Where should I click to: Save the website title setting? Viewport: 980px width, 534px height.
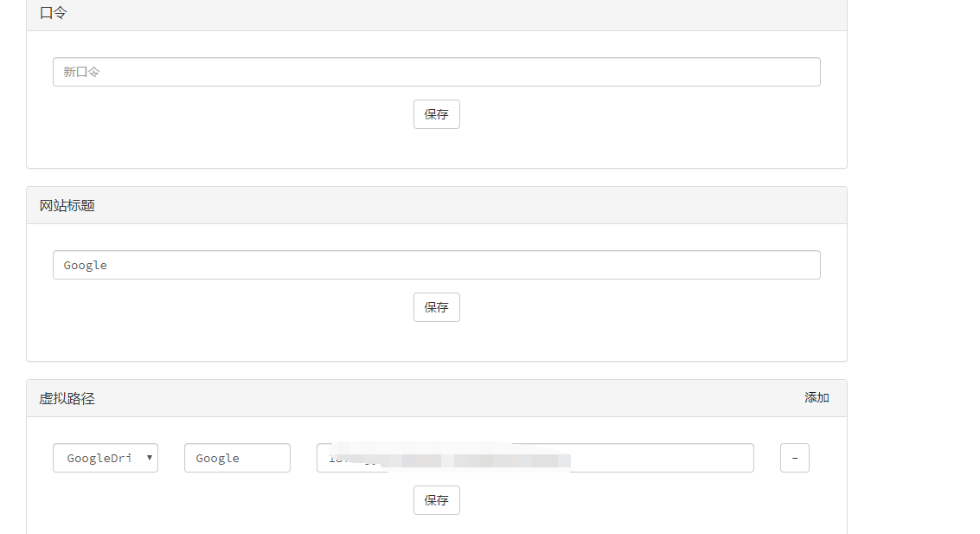click(x=436, y=307)
